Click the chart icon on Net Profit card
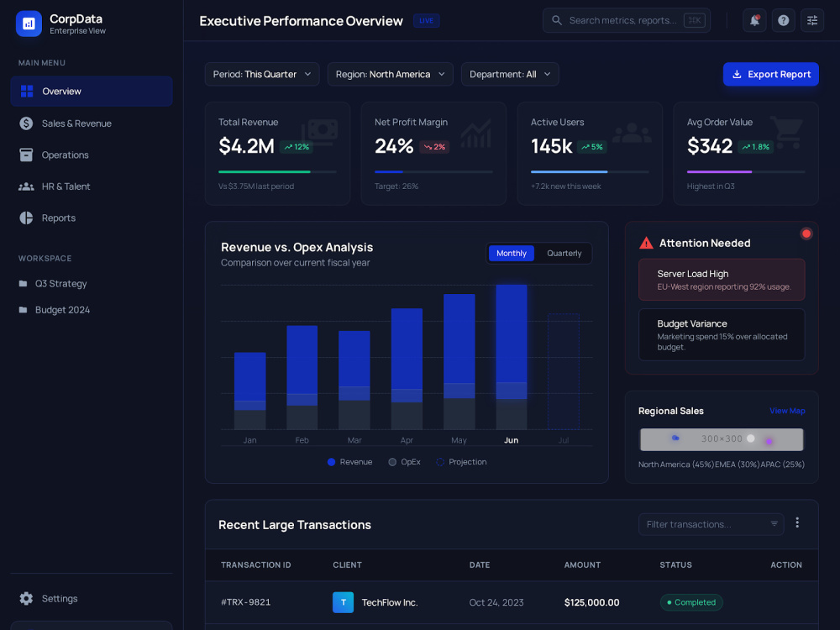840x630 pixels. tap(475, 134)
